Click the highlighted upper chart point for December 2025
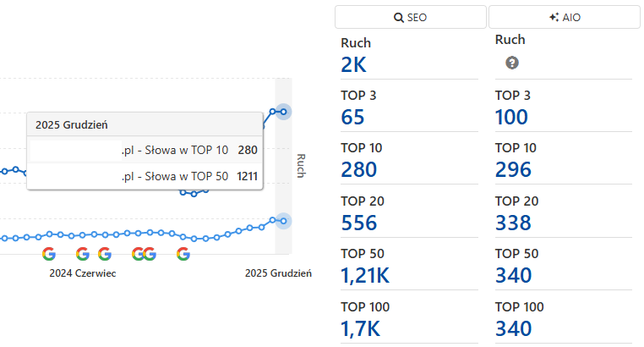644x347 pixels. (x=283, y=112)
